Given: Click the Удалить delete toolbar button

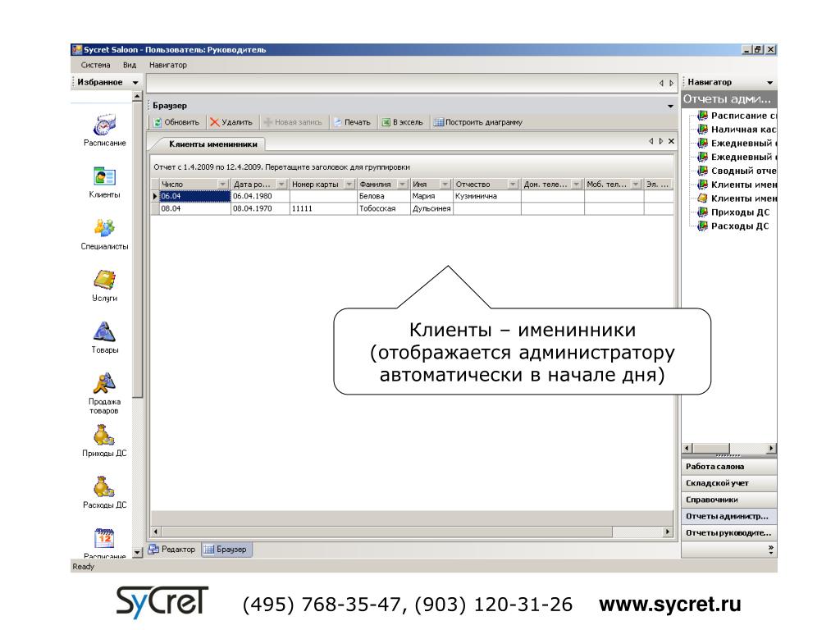Looking at the screenshot, I should coord(231,122).
